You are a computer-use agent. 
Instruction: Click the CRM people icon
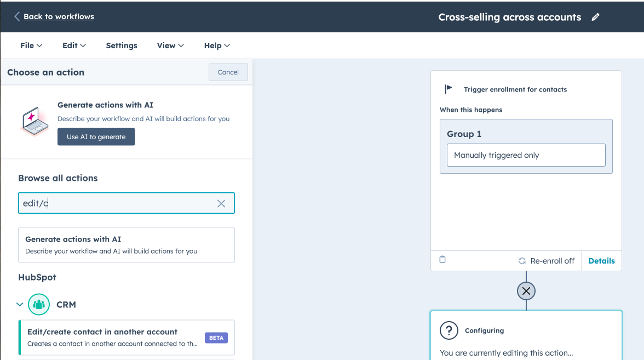[39, 305]
